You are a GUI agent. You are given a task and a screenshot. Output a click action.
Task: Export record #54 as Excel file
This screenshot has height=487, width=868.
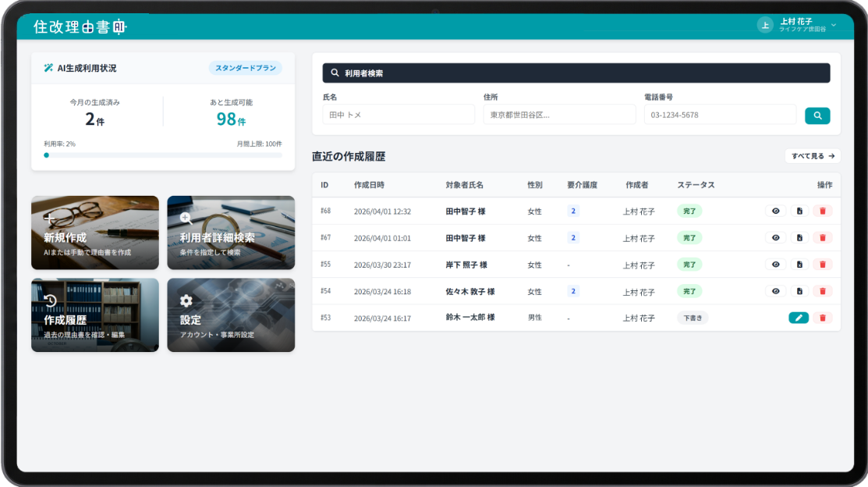(x=799, y=291)
